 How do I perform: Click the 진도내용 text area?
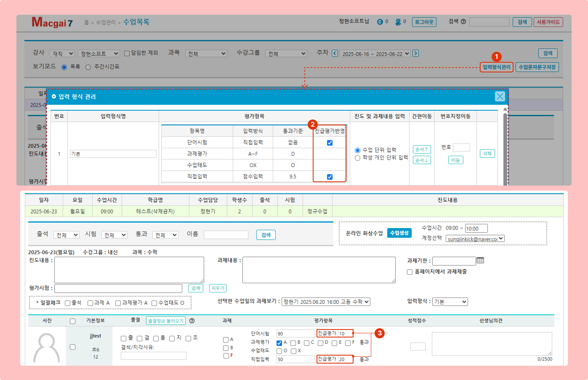pos(129,270)
